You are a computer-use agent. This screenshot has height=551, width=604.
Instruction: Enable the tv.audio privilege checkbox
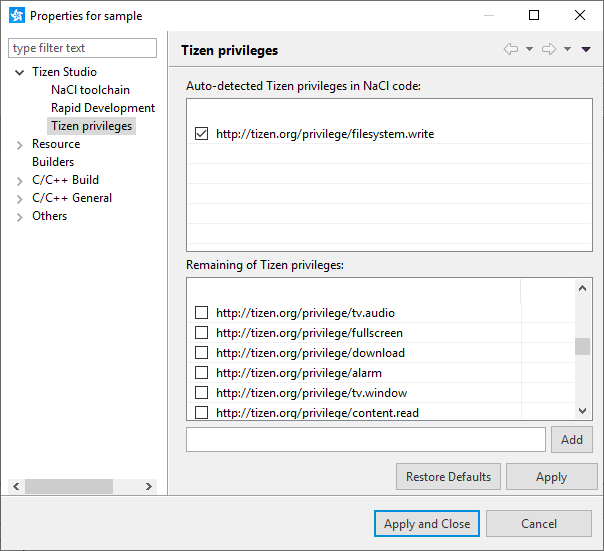201,313
